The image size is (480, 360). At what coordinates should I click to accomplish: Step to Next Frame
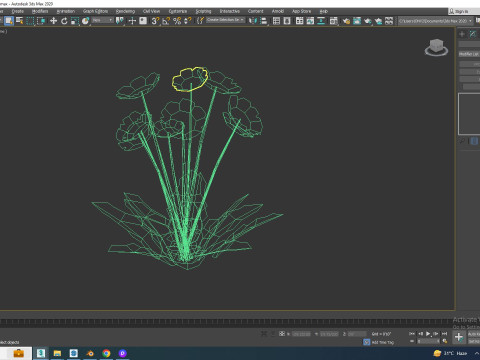(x=436, y=333)
